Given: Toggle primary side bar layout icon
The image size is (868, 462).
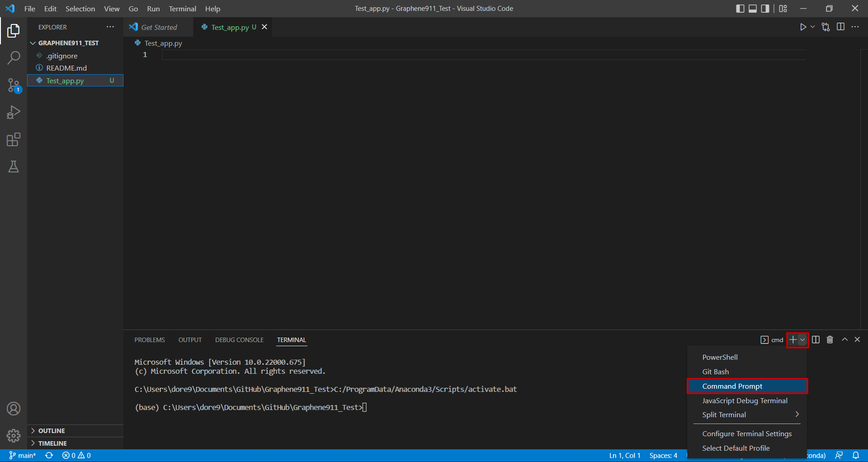Looking at the screenshot, I should click(740, 9).
